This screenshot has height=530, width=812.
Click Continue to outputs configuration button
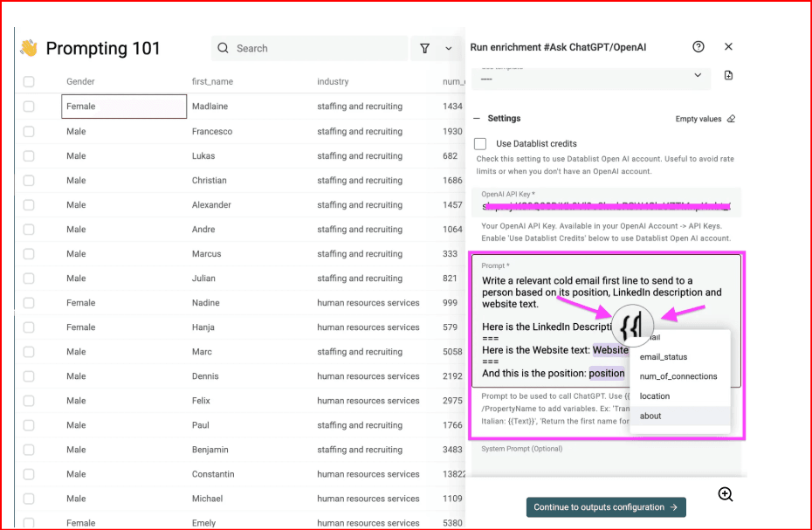(x=605, y=507)
